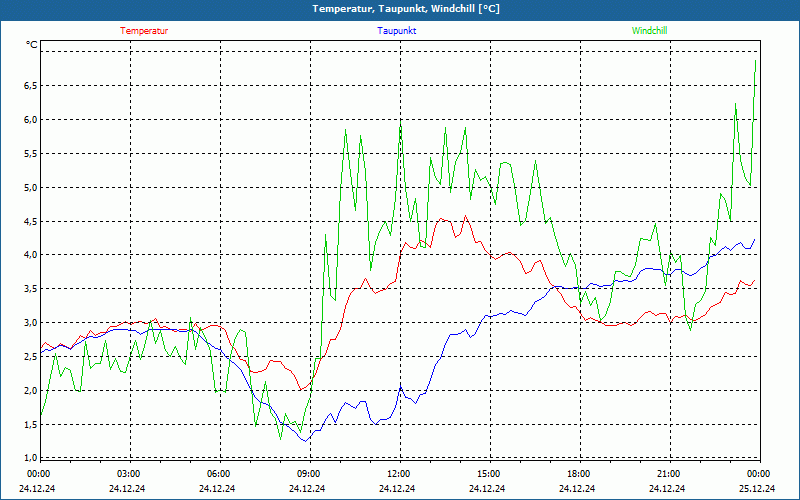This screenshot has width=800, height=500.
Task: Select the red 'Temperatur' legend label
Action: (x=144, y=31)
